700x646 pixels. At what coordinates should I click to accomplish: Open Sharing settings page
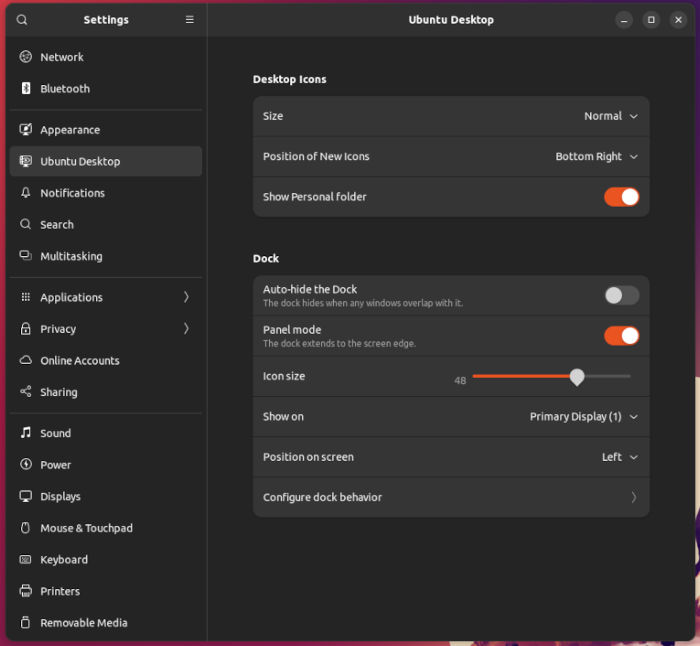click(x=106, y=392)
